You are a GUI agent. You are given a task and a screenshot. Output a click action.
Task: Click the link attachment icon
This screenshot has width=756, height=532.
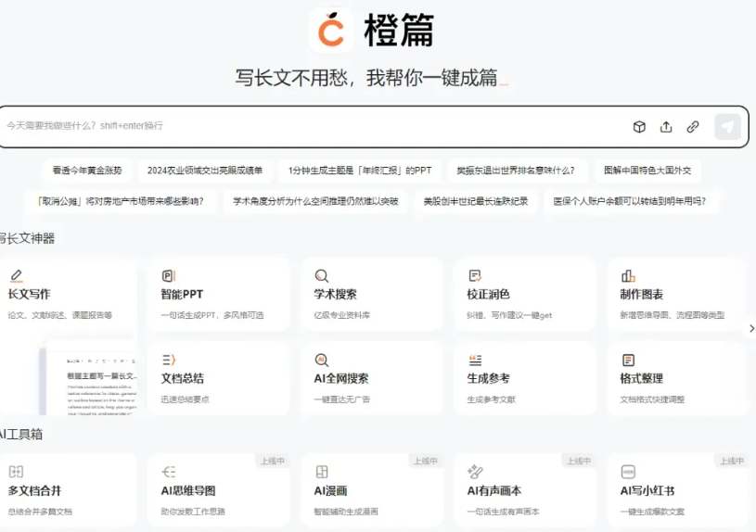693,127
